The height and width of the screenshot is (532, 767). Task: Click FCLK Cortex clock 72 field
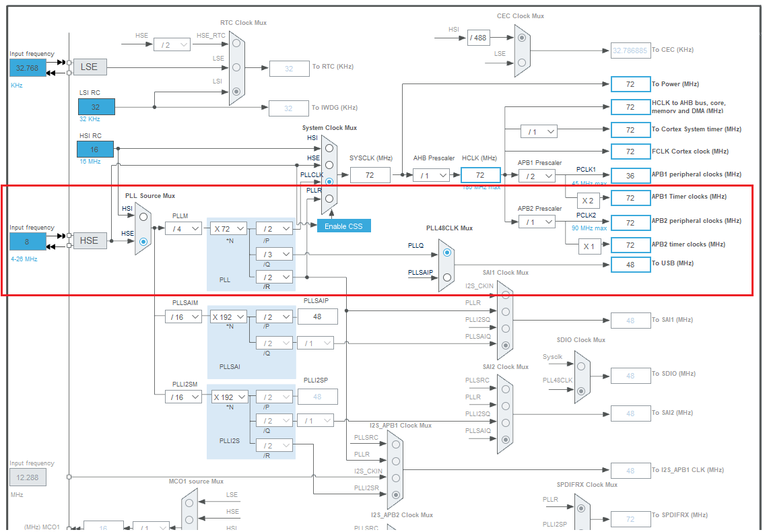click(630, 152)
